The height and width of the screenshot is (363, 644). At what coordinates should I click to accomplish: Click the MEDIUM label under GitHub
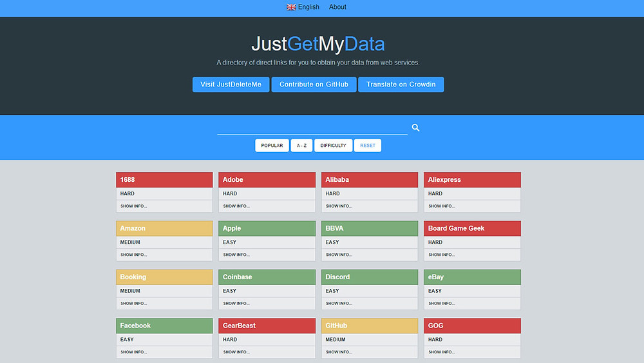click(336, 340)
